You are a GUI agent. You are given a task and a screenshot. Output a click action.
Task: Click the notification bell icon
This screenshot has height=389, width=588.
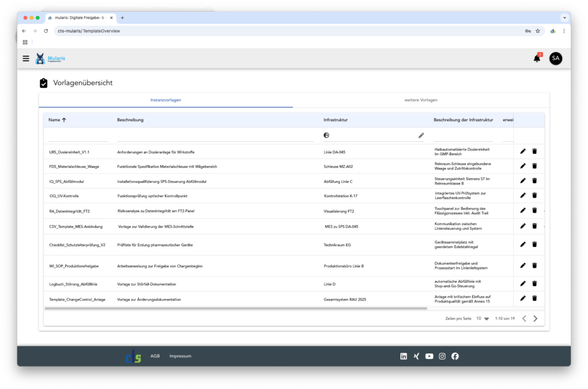pos(537,59)
